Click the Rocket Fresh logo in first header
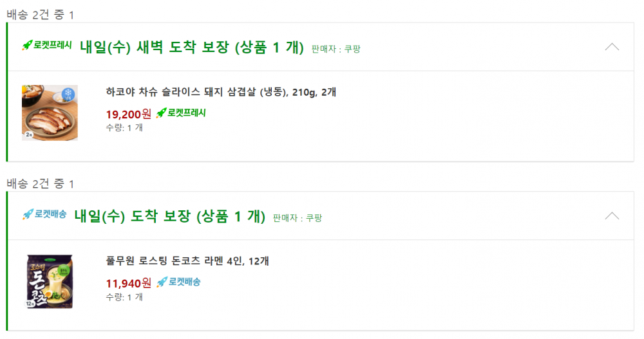This screenshot has width=644, height=339. [x=47, y=46]
